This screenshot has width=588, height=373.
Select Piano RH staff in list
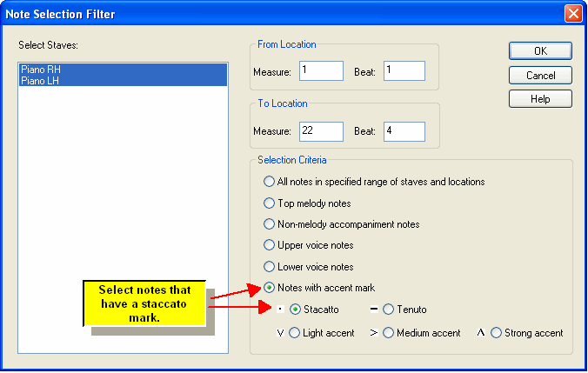[39, 69]
